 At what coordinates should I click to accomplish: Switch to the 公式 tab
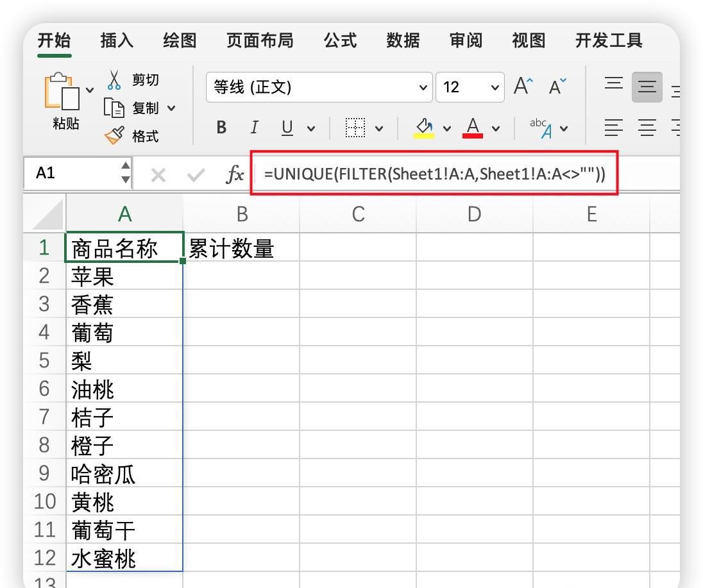[341, 40]
